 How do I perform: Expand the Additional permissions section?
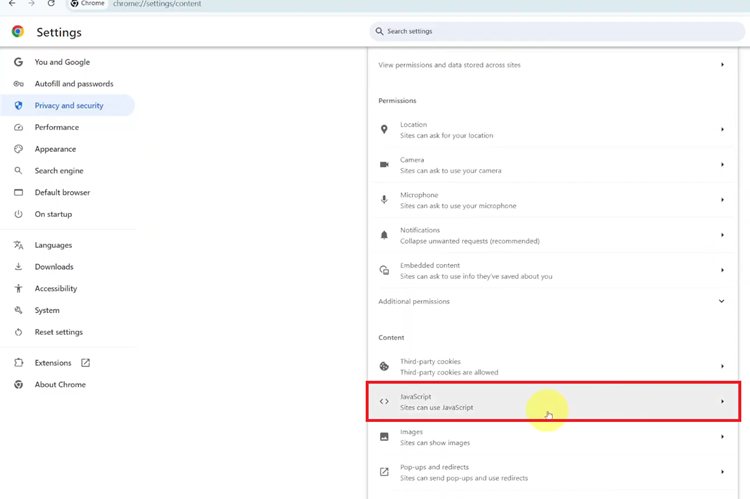[x=721, y=301]
